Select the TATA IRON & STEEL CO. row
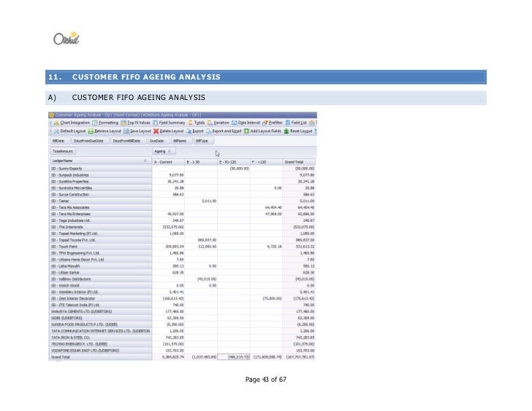This screenshot has width=532, height=411. coord(100,337)
